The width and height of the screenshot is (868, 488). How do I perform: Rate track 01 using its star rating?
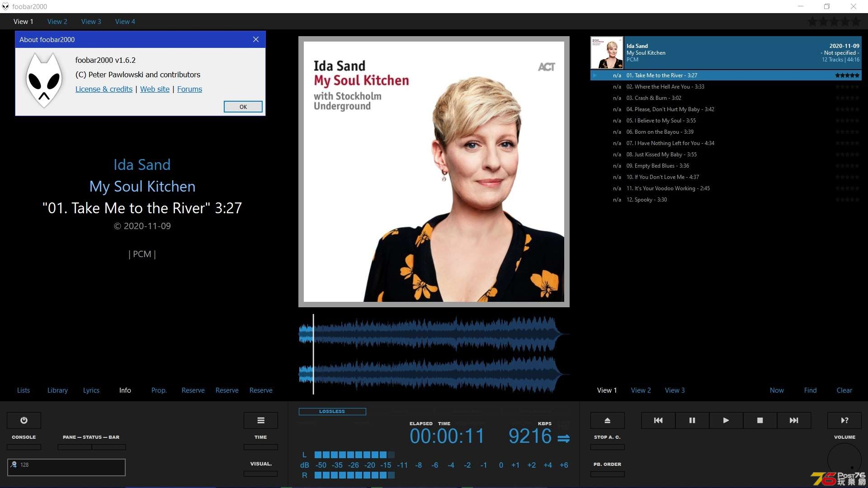click(x=847, y=75)
